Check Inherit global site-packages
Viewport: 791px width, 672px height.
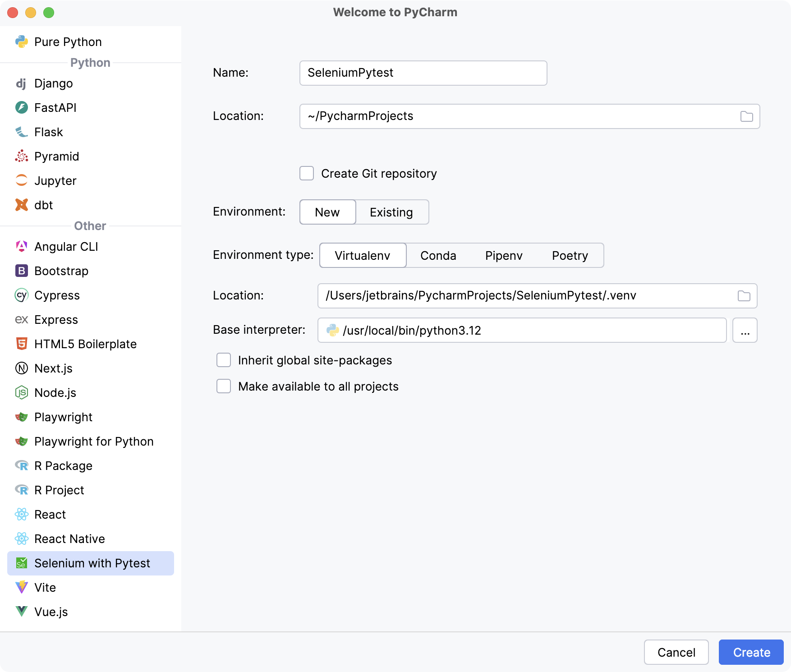pos(223,360)
